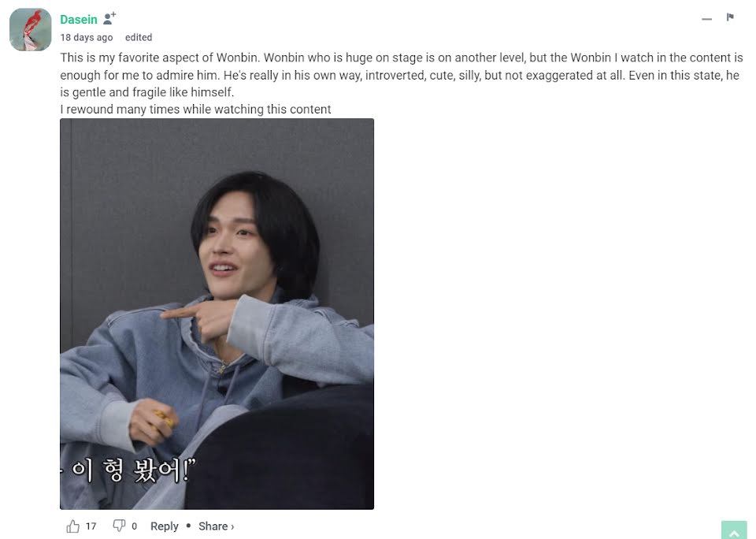Click the 'This is my favorite aspect' sentence
756x539 pixels.
[160, 58]
